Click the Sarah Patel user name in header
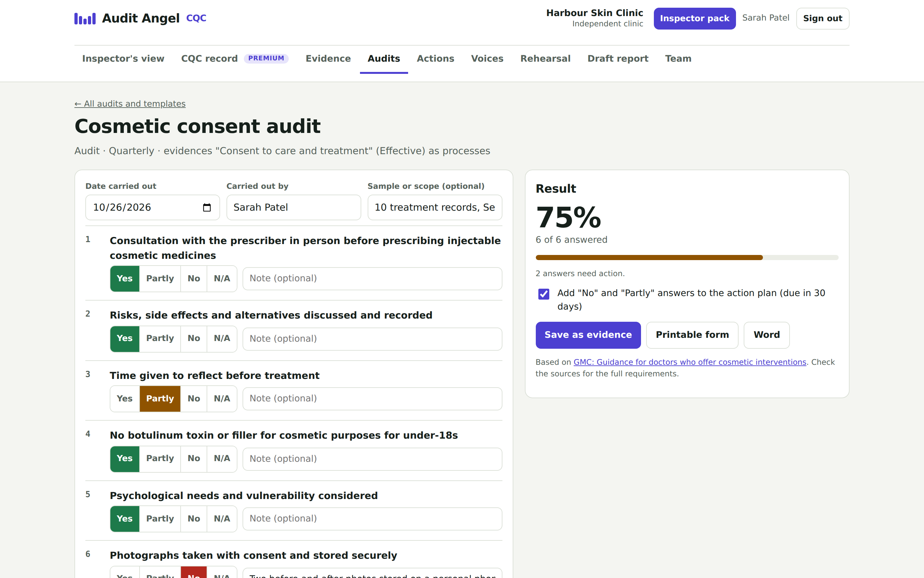The height and width of the screenshot is (578, 924). pyautogui.click(x=766, y=18)
